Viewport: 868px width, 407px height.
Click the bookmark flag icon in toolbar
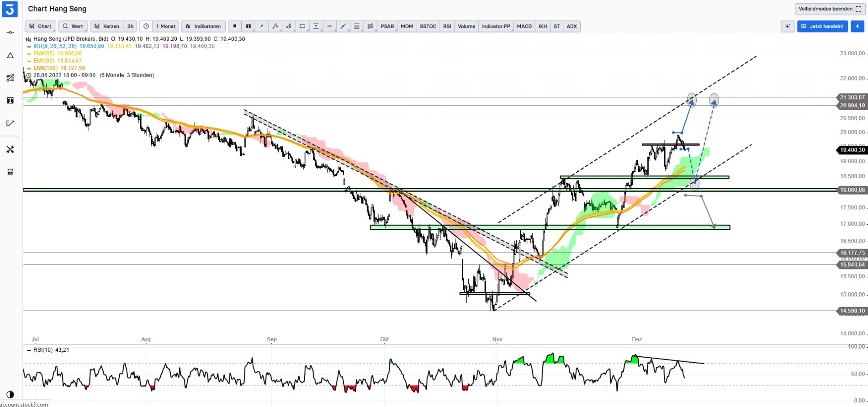235,26
